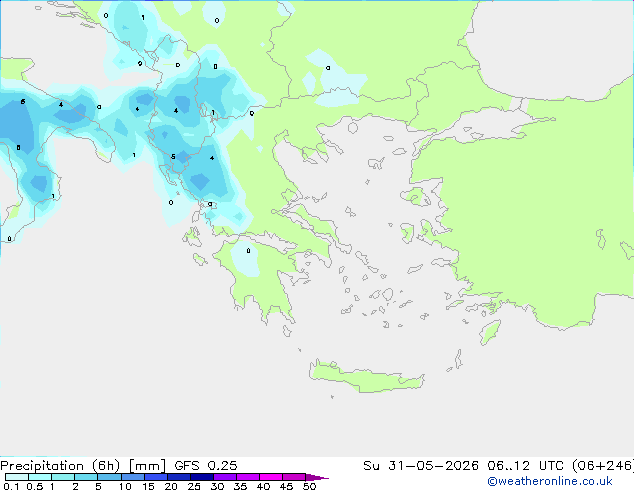
Task: Open the weatheronline.co.uk copyright link
Action: coord(550,481)
